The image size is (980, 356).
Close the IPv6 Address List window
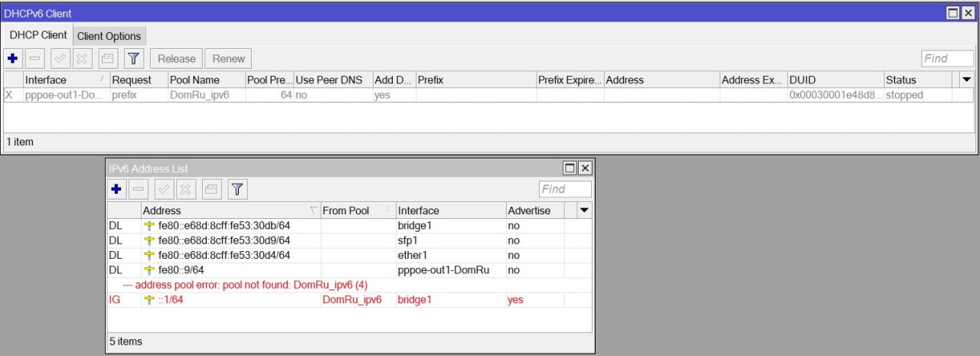tap(585, 168)
